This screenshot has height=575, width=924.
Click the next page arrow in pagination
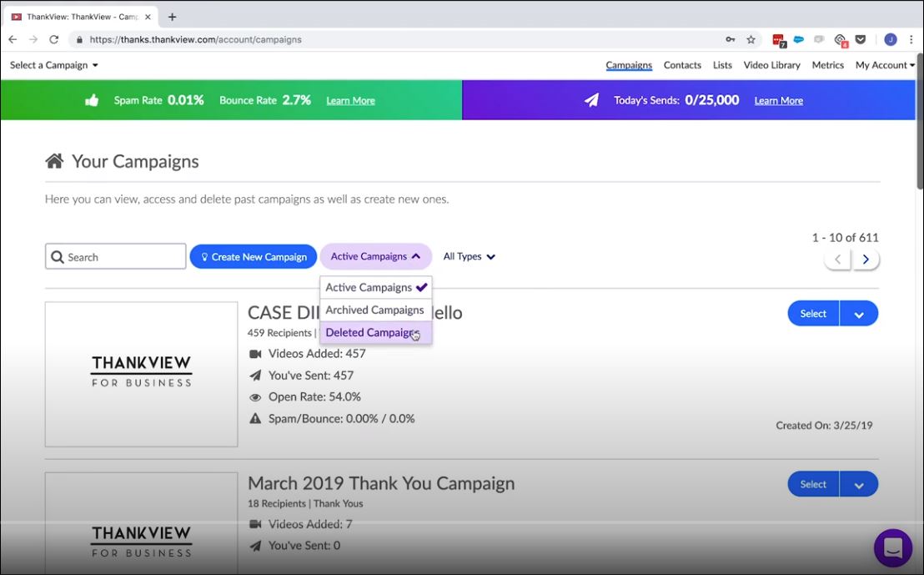coord(865,259)
